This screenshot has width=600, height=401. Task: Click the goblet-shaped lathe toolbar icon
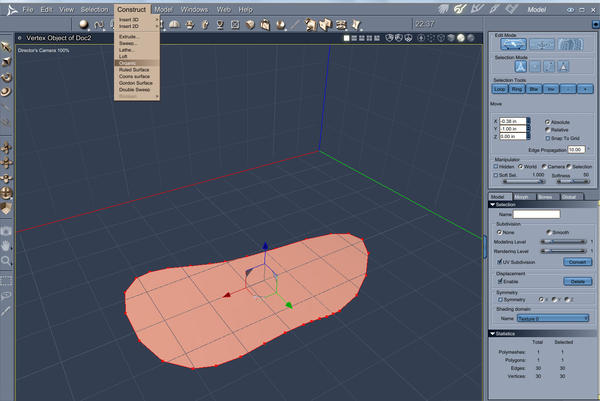tap(220, 25)
